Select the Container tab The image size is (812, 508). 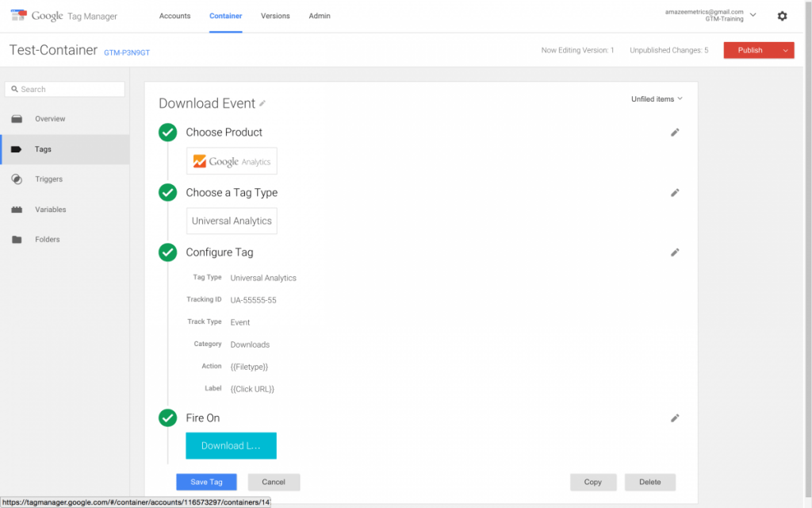tap(226, 16)
